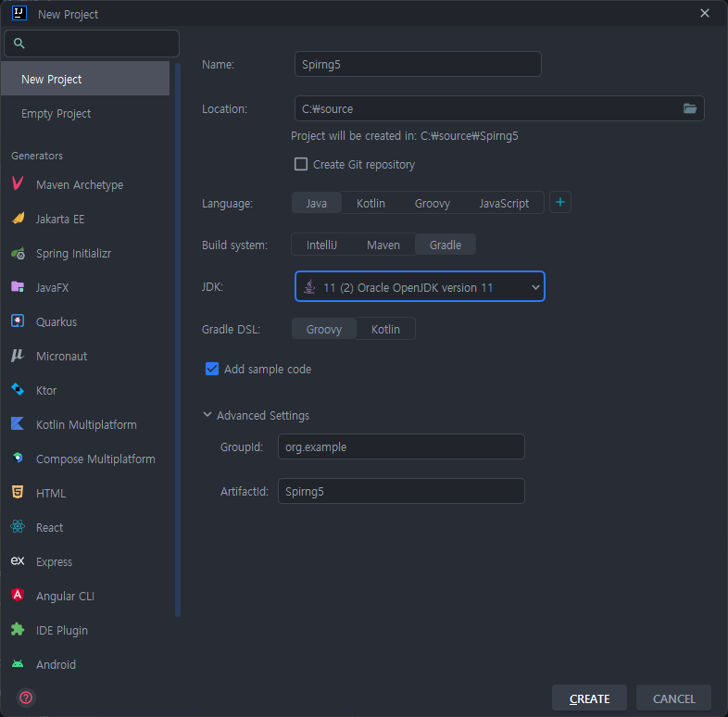Screen dimensions: 728x717
Task: Open the IDE Plugin generator
Action: coord(85,630)
